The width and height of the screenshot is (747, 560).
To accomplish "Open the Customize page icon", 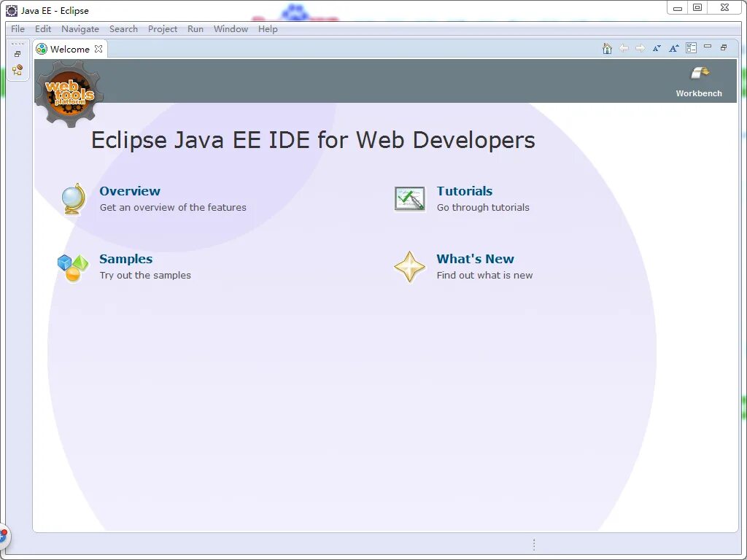I will (691, 48).
